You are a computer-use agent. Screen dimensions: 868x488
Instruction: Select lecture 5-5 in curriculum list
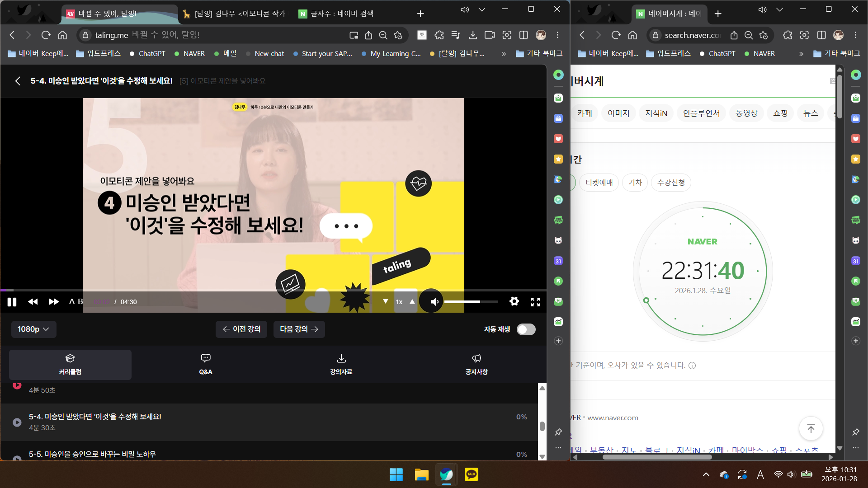click(92, 454)
